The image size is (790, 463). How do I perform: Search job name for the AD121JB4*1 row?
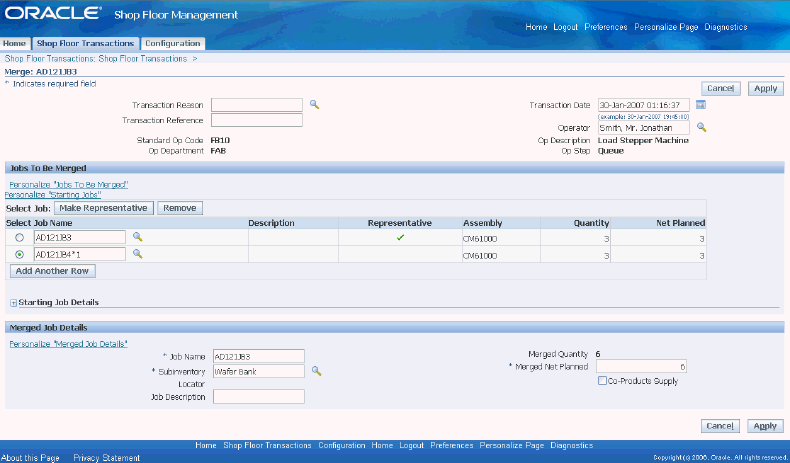click(x=138, y=254)
